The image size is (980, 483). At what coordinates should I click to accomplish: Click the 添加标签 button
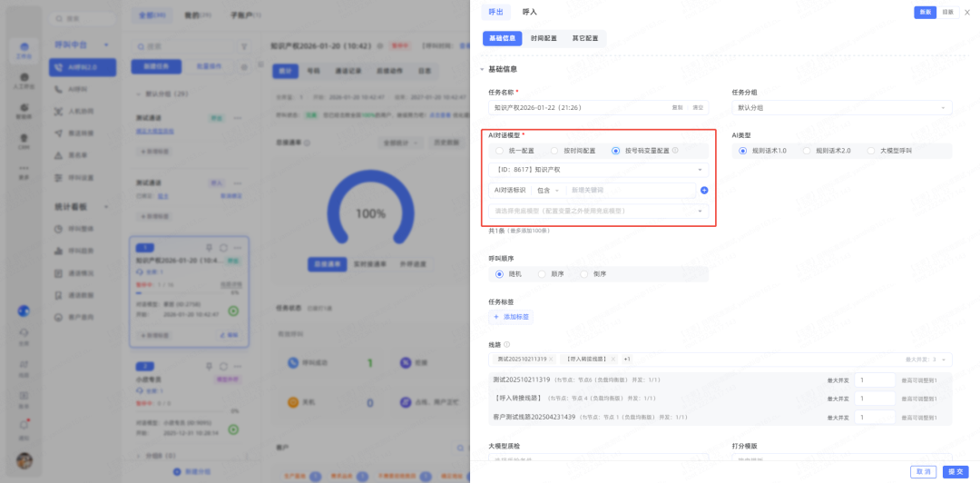(511, 317)
